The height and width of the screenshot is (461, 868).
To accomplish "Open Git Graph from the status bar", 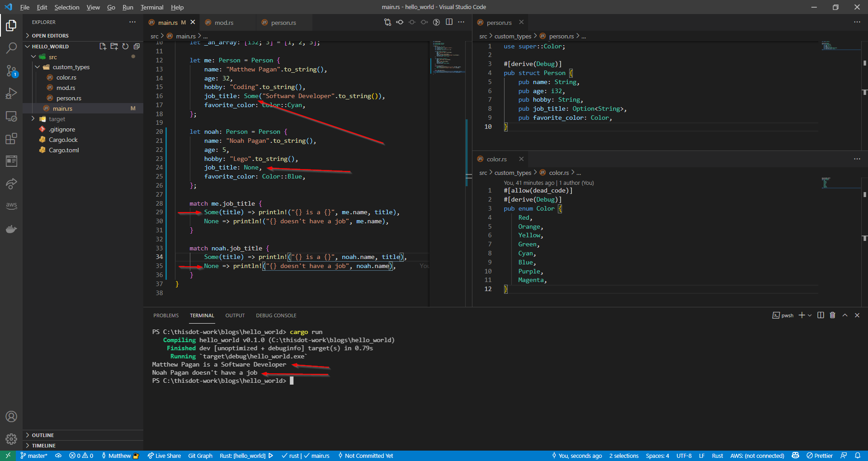I will pyautogui.click(x=200, y=456).
